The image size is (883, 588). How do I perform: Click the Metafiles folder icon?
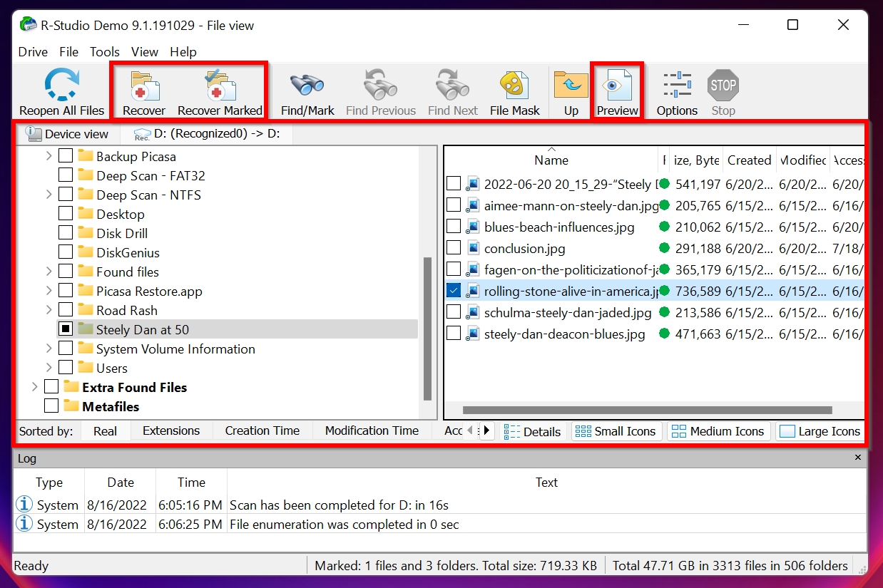(x=71, y=406)
